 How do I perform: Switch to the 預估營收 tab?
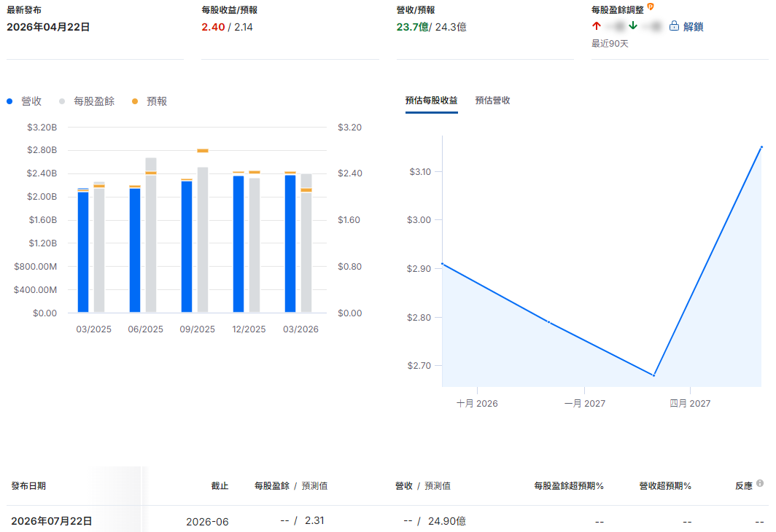pyautogui.click(x=492, y=101)
